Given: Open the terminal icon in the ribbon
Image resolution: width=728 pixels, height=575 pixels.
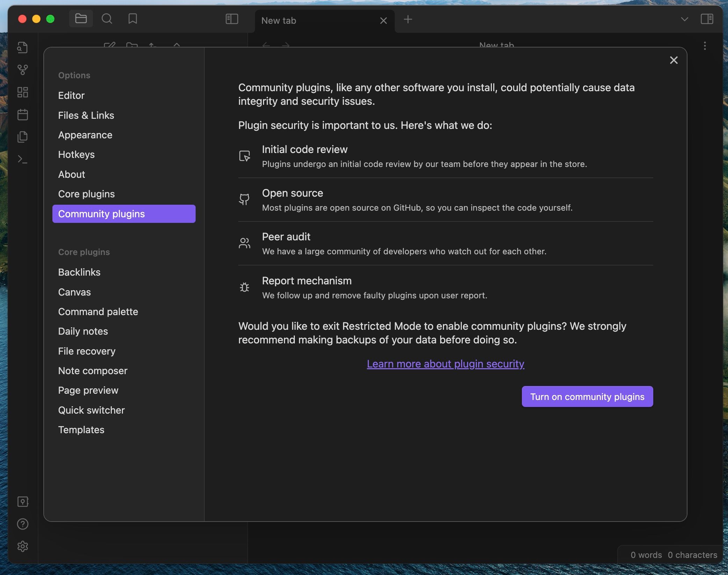Looking at the screenshot, I should pyautogui.click(x=23, y=160).
